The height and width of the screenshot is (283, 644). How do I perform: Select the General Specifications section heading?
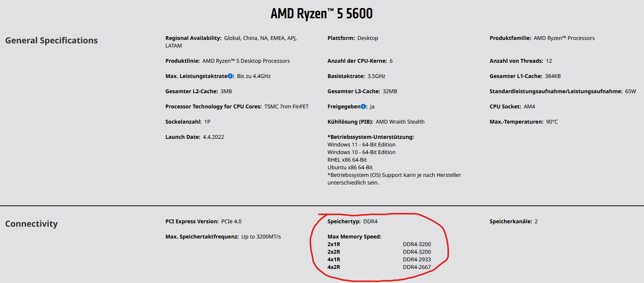[x=51, y=40]
